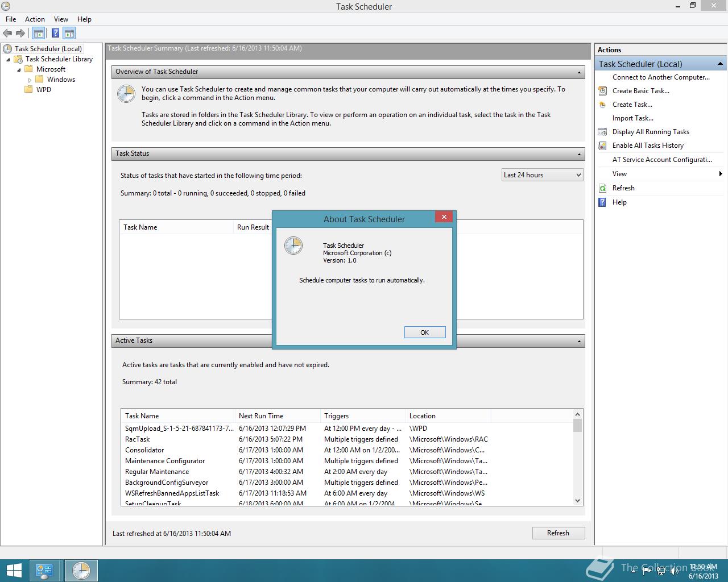This screenshot has height=582, width=728.
Task: Collapse the Active Tasks section
Action: click(580, 341)
